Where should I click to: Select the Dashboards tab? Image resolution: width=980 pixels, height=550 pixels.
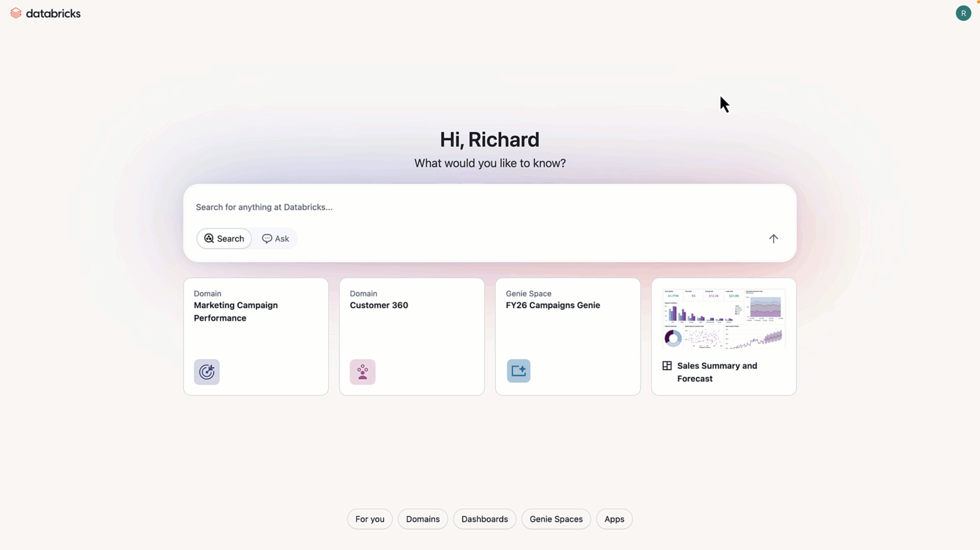pyautogui.click(x=484, y=519)
